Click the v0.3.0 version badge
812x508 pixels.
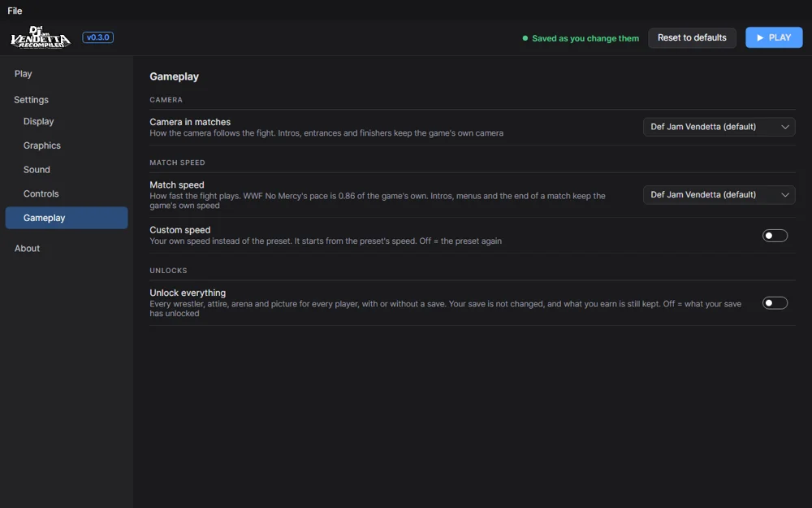pyautogui.click(x=98, y=37)
